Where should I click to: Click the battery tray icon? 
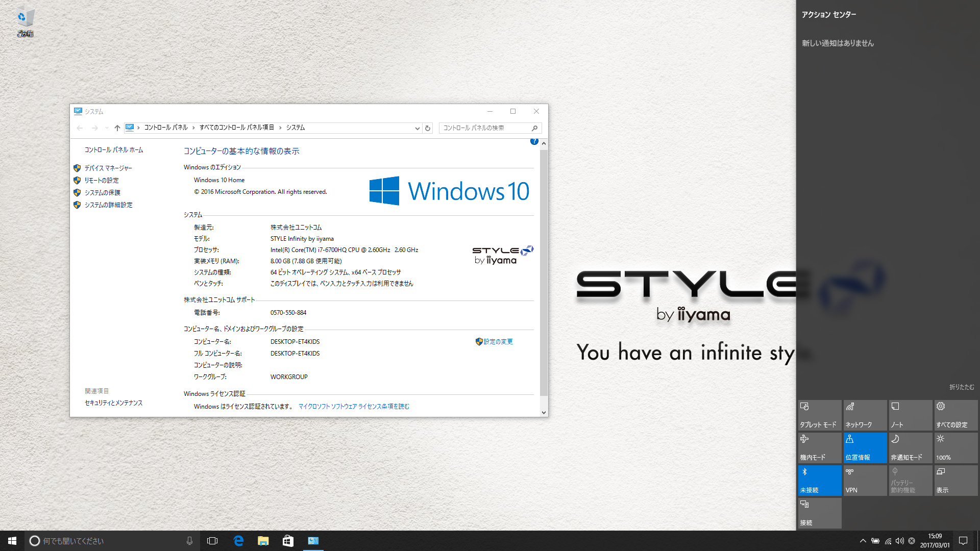(875, 541)
